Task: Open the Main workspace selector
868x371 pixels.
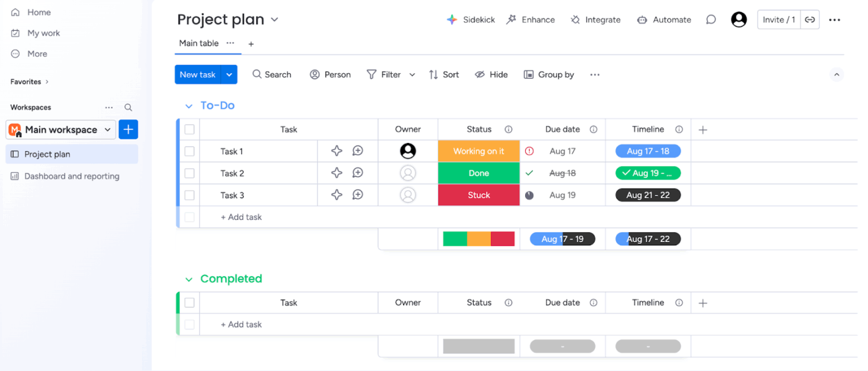Action: click(x=61, y=129)
